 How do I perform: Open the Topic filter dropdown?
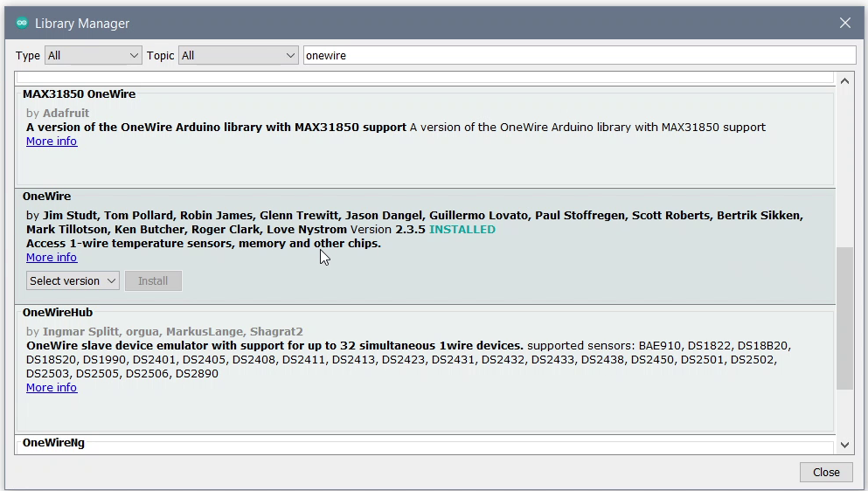coord(238,55)
